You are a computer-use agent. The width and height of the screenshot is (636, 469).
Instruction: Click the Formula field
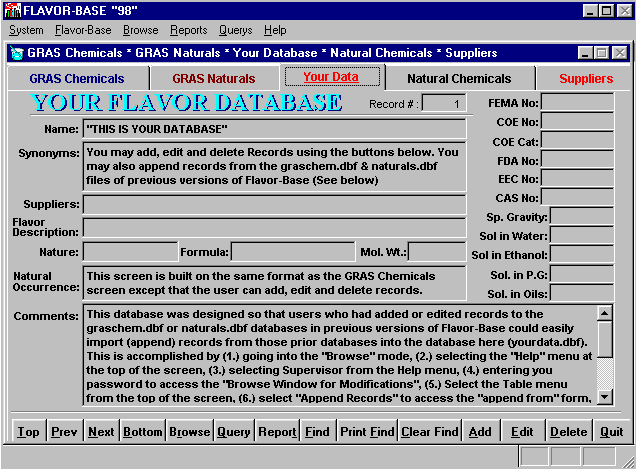293,252
